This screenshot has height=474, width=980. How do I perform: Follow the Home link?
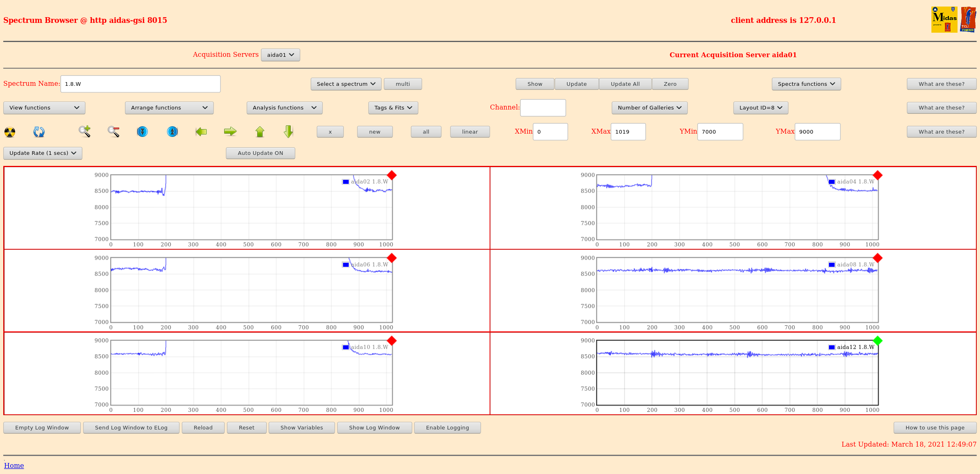coord(14,465)
